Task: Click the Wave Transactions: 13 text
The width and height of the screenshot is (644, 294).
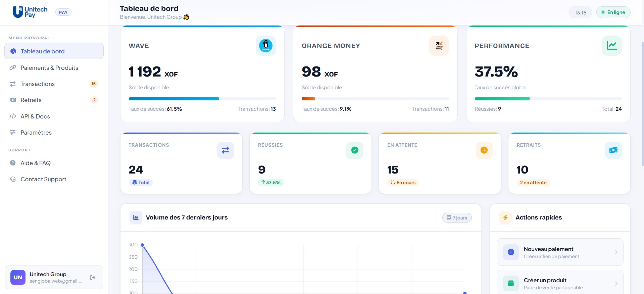Action: point(257,109)
